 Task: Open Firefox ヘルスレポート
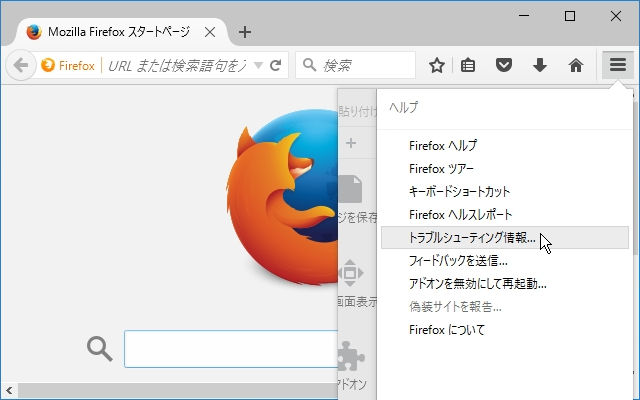(504, 214)
